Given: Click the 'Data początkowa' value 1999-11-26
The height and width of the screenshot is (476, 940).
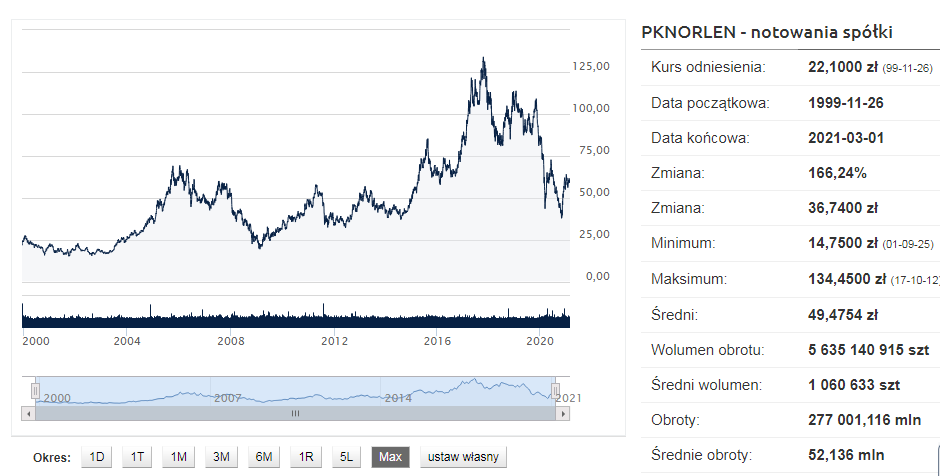Looking at the screenshot, I should click(845, 103).
